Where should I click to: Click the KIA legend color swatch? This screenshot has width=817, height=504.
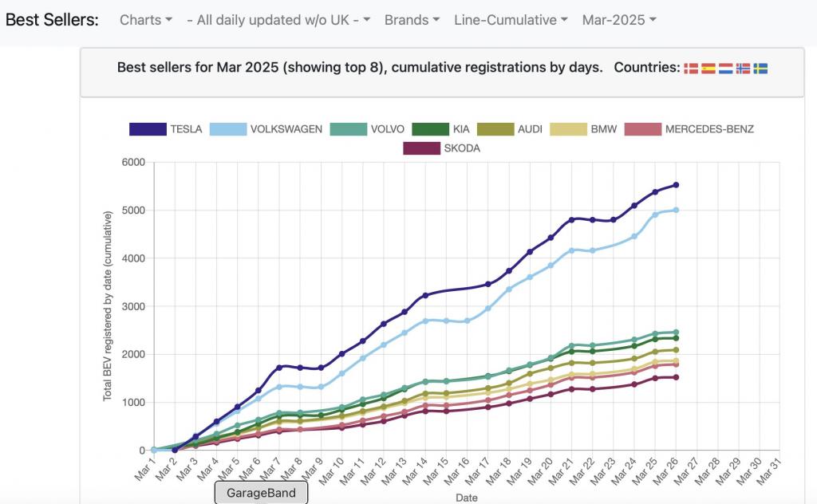(x=430, y=129)
